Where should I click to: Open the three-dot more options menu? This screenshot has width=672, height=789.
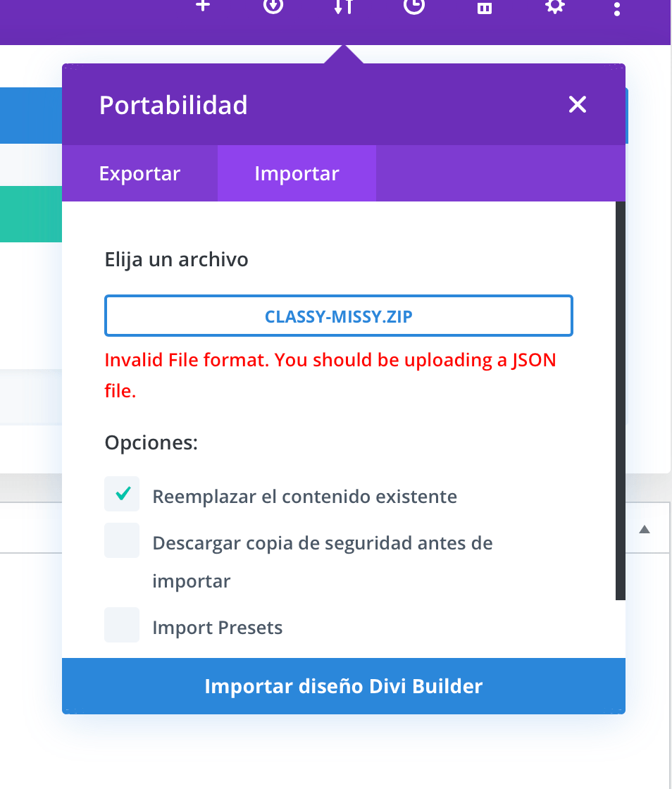[x=616, y=8]
